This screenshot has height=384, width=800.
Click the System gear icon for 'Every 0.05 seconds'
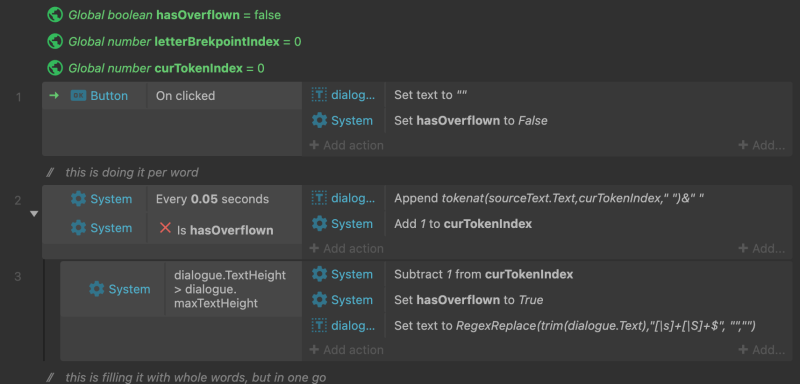(x=78, y=199)
